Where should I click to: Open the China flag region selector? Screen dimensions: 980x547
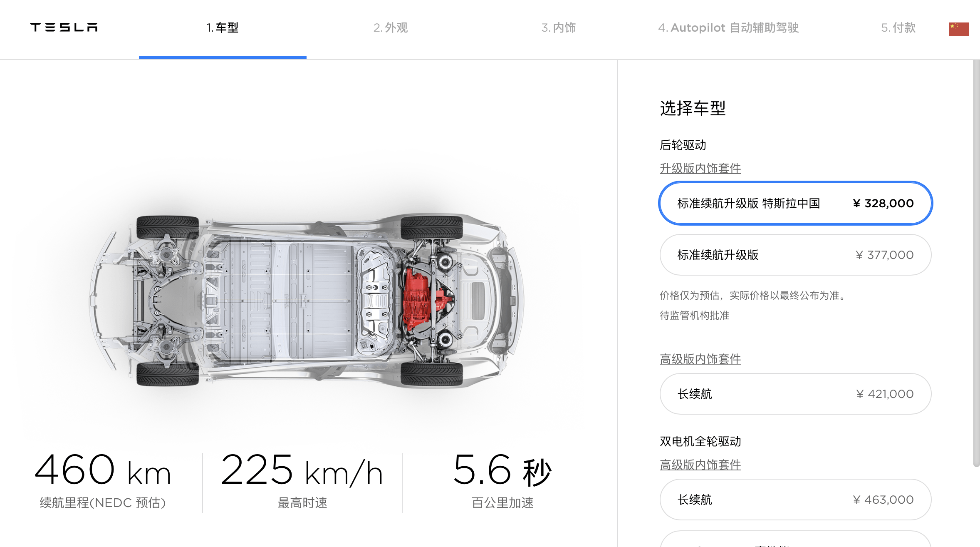click(959, 29)
